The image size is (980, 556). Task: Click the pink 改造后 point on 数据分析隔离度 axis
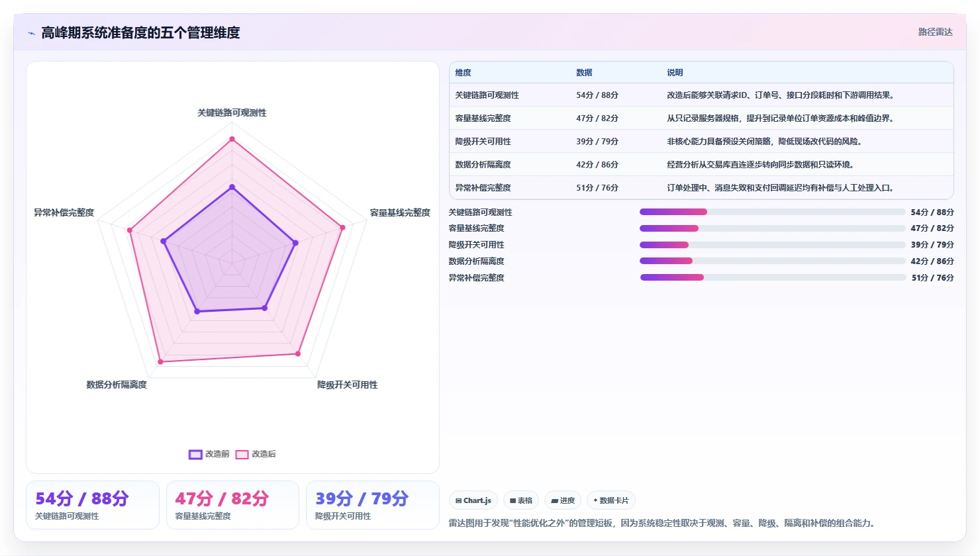pos(160,361)
